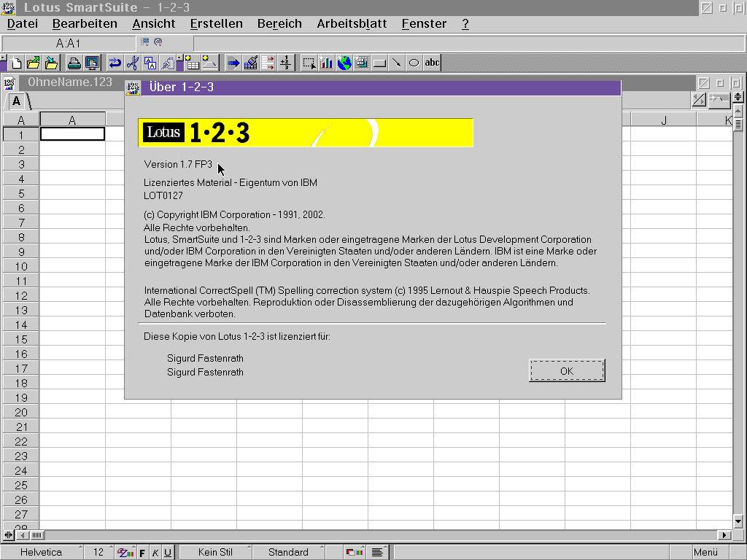Click the print preview monitor icon

(x=92, y=63)
